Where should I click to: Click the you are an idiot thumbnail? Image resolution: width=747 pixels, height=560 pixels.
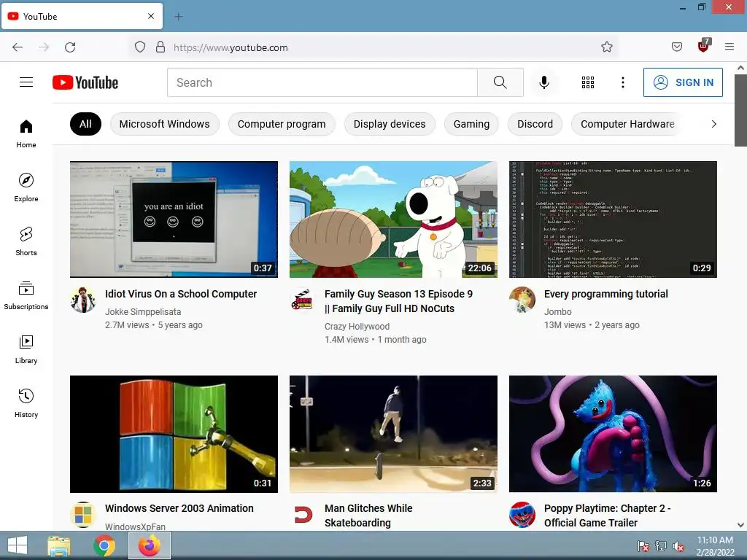pyautogui.click(x=174, y=219)
